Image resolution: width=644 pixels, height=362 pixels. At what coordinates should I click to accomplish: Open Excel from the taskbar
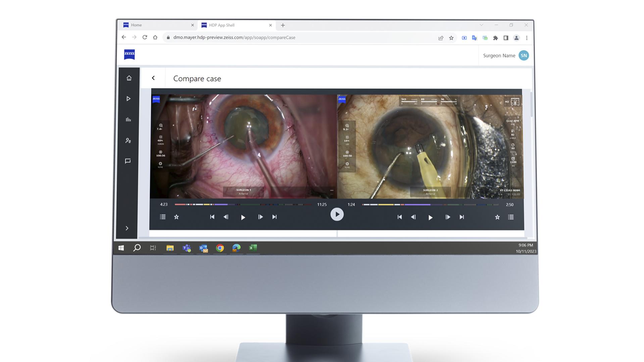253,248
